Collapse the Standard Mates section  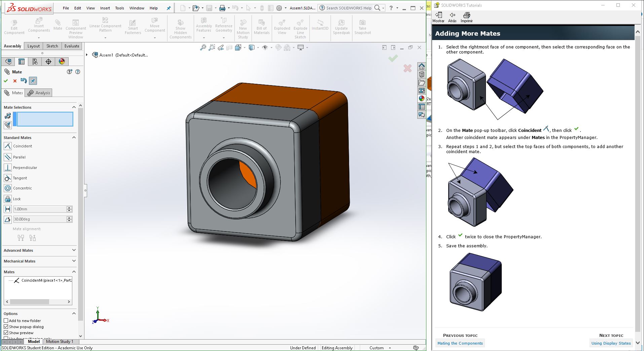pos(74,138)
